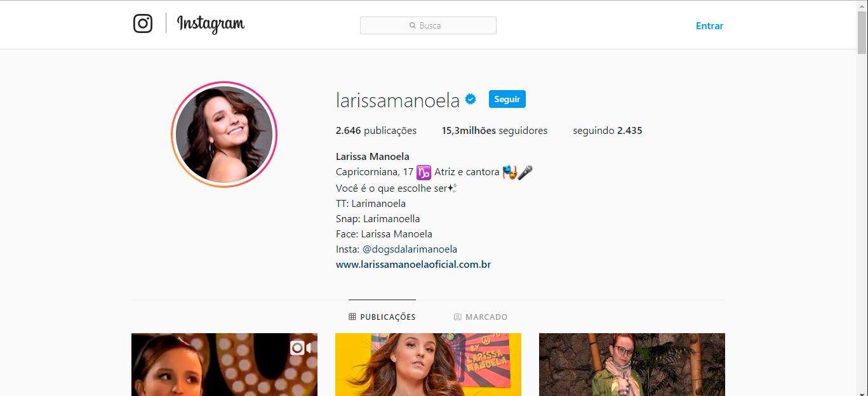Click the video camera icon on first post
Image resolution: width=868 pixels, height=396 pixels.
[300, 348]
